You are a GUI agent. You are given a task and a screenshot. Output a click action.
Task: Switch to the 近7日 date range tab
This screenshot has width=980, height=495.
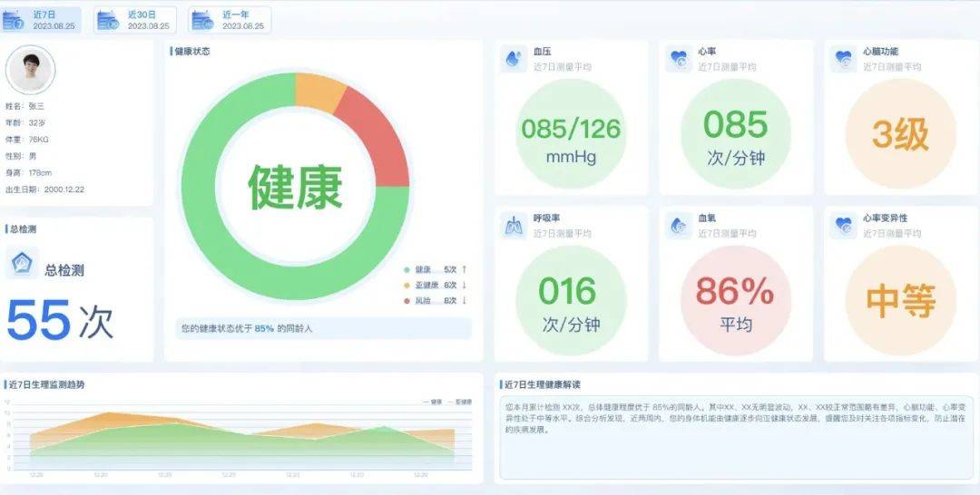(x=41, y=20)
